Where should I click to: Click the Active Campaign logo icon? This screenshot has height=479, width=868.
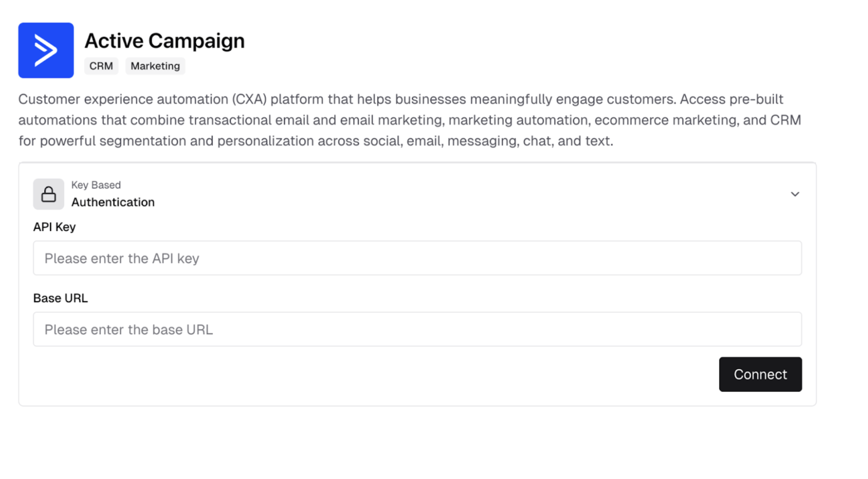(46, 50)
